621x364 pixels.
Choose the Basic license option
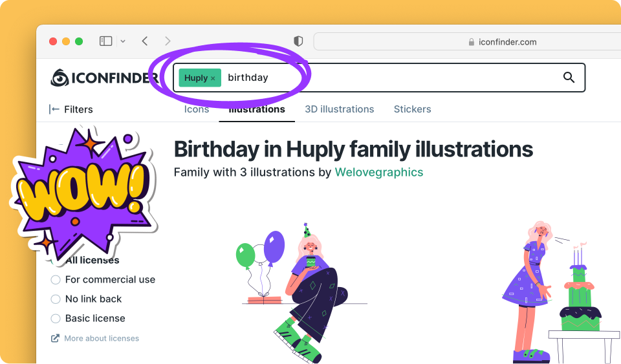56,319
